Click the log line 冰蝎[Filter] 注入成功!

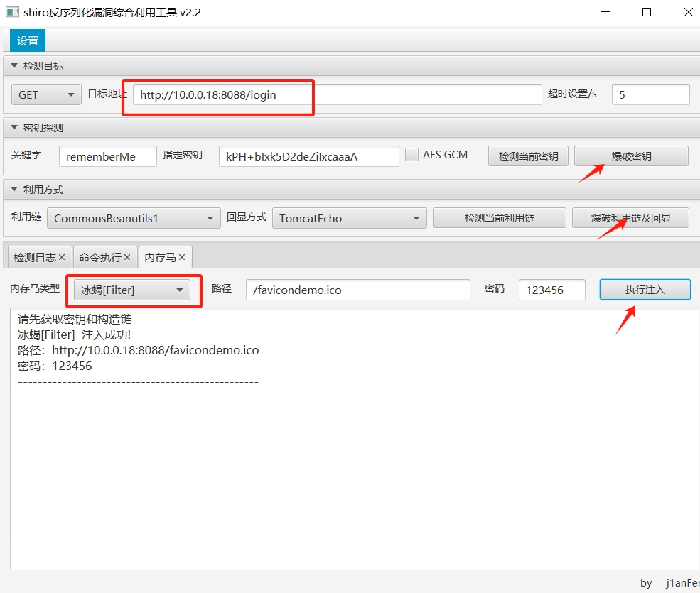(74, 334)
